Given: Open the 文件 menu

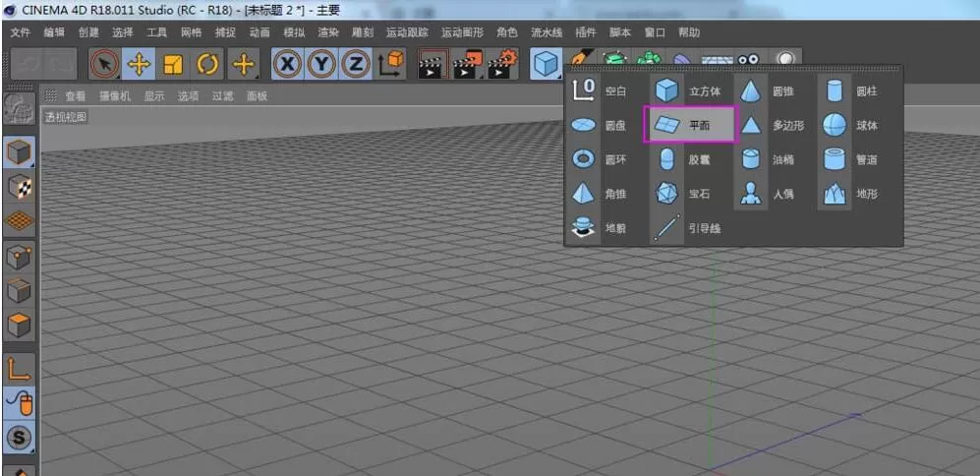Looking at the screenshot, I should 21,32.
